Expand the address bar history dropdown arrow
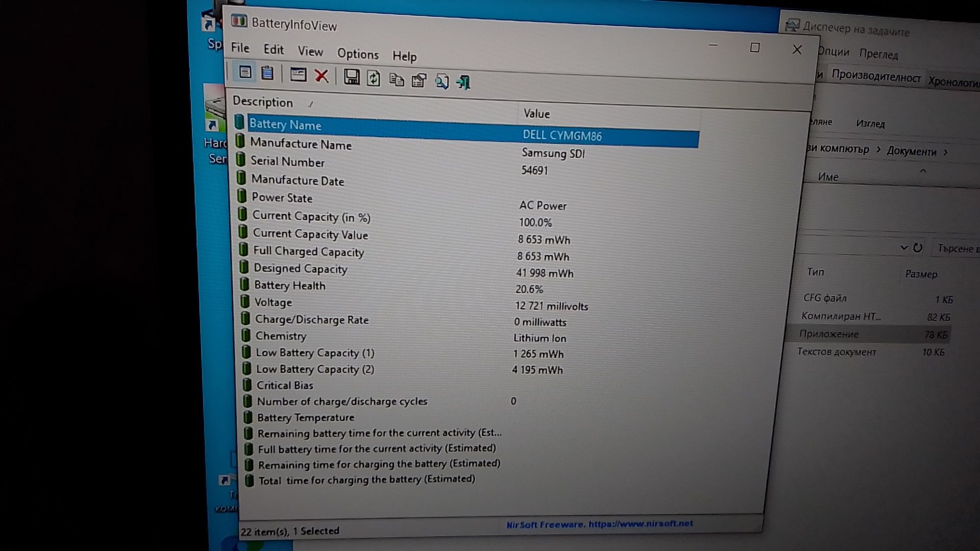 coord(903,247)
